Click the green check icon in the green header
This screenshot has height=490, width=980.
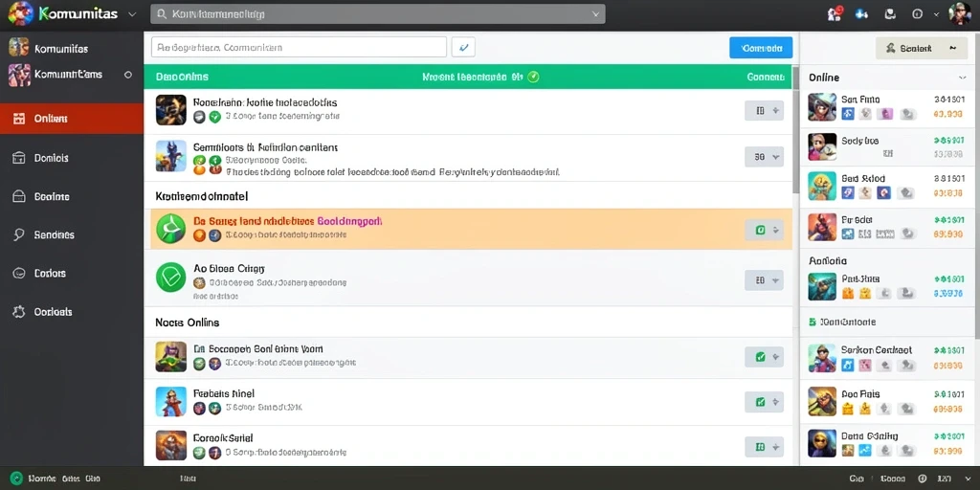[532, 77]
